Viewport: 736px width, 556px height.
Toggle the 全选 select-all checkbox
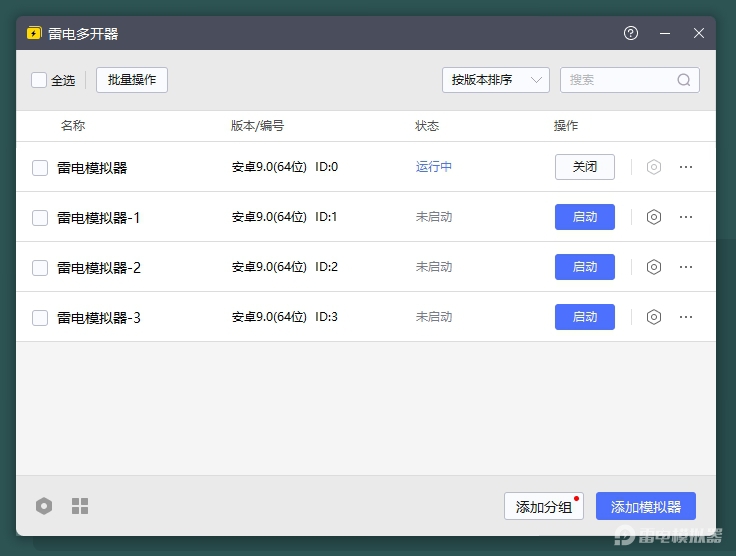[x=39, y=80]
